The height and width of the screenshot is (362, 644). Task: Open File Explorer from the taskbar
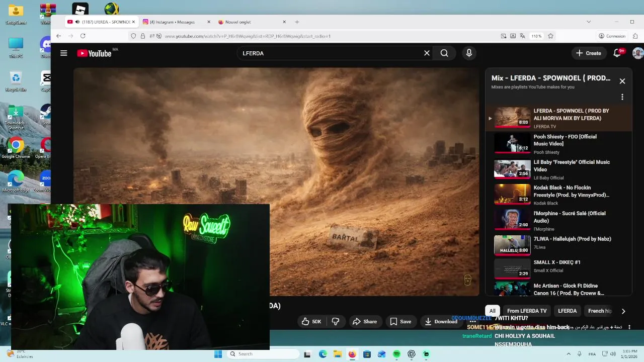click(337, 354)
